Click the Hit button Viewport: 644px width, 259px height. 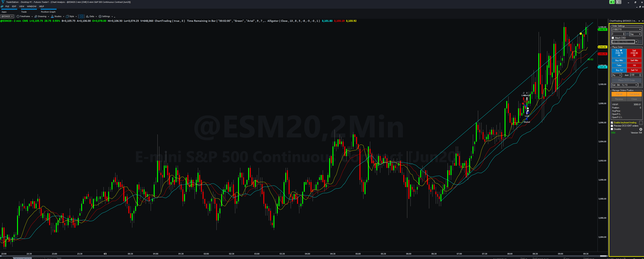coord(634,65)
